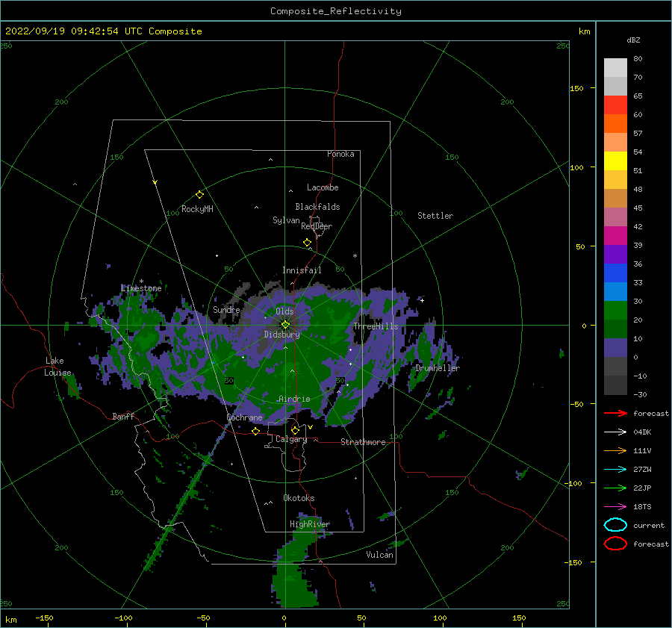Click the magenta 18TS arrow icon
The height and width of the screenshot is (628, 672).
(x=615, y=507)
